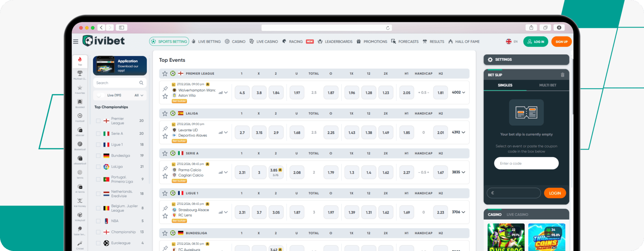Open the All time filter dropdown
644x251 pixels.
(139, 95)
